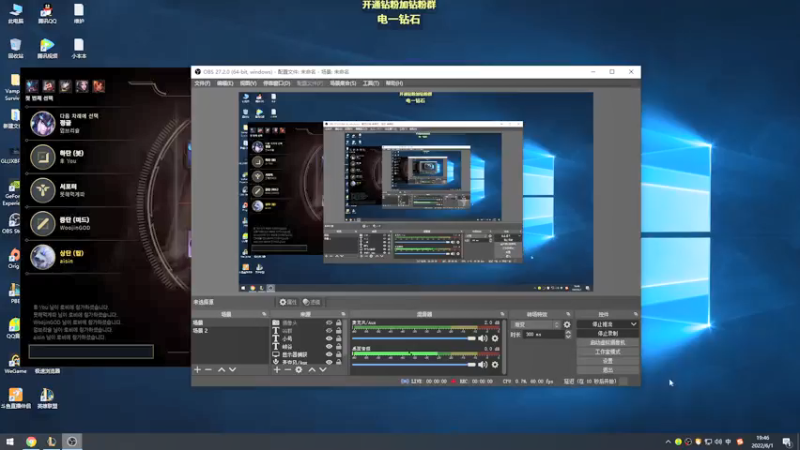
Task: Open source properties gear in Sources toolbar
Action: tap(299, 369)
